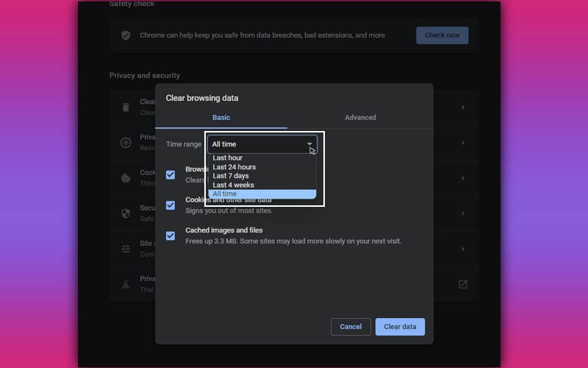
Task: Toggle Cookies and other site data checkbox
Action: tap(171, 205)
